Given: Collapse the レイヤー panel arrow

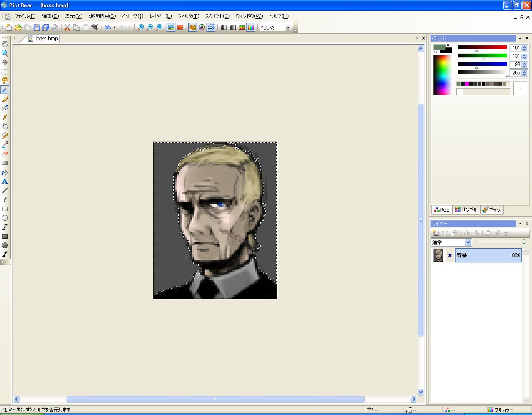Looking at the screenshot, I should tap(520, 224).
